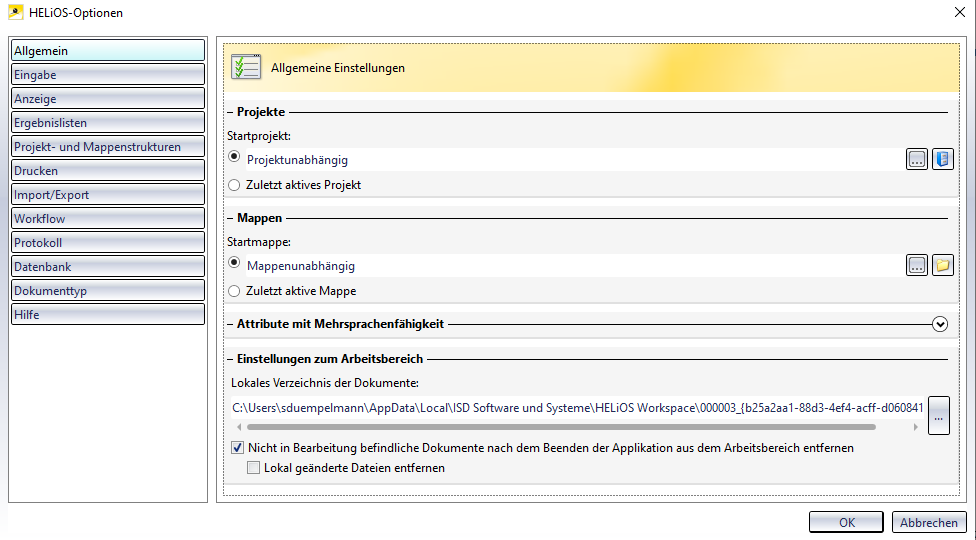976x540 pixels.
Task: Click the horizontal scrollbar under the path
Action: click(x=561, y=427)
